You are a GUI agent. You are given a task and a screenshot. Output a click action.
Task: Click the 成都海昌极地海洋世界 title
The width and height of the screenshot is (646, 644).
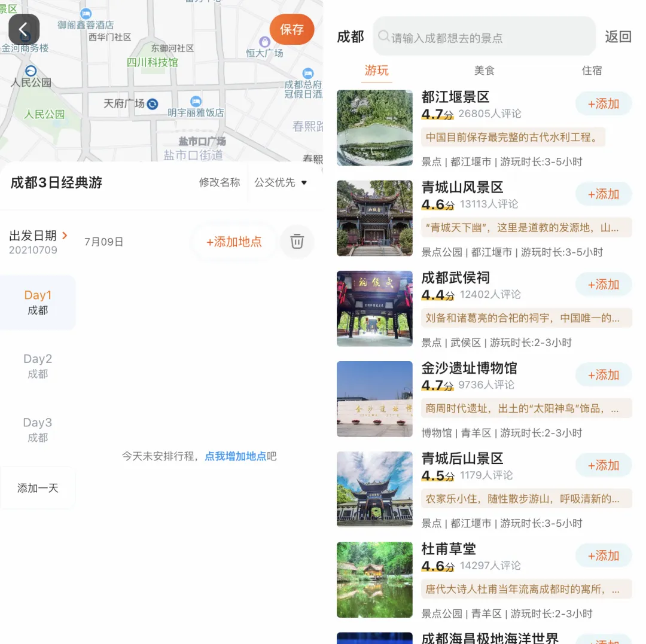click(489, 638)
